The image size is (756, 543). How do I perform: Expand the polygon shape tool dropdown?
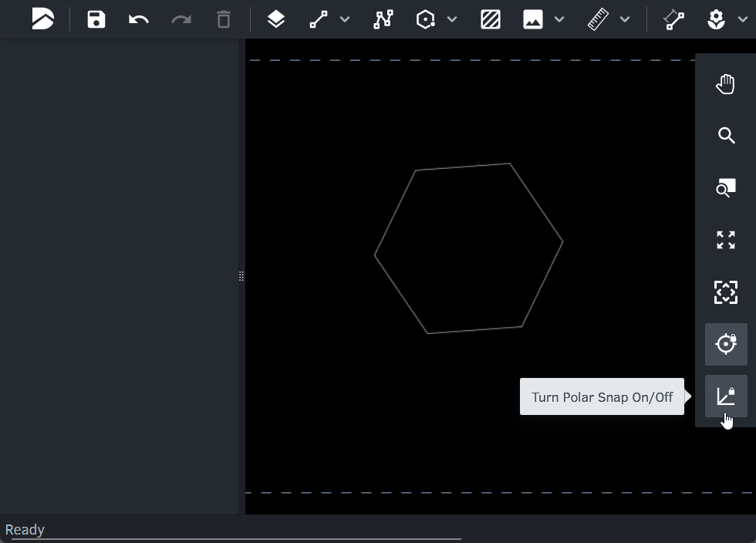[x=452, y=19]
